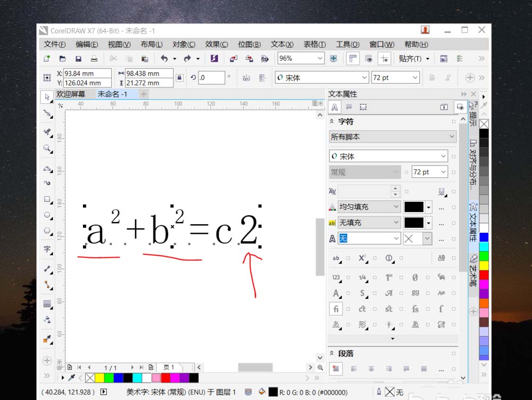Print the document
The height and width of the screenshot is (400, 532).
[94, 59]
